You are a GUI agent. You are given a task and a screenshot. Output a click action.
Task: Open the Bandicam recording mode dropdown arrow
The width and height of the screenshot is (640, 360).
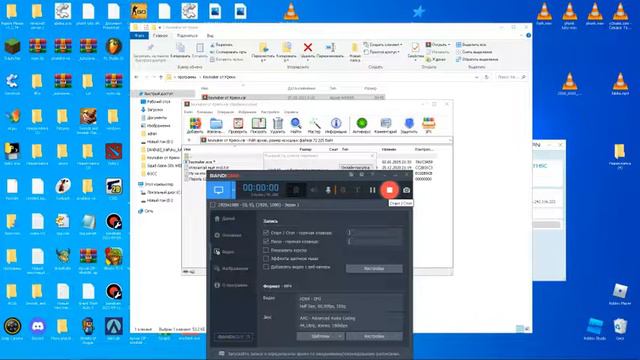(x=233, y=190)
